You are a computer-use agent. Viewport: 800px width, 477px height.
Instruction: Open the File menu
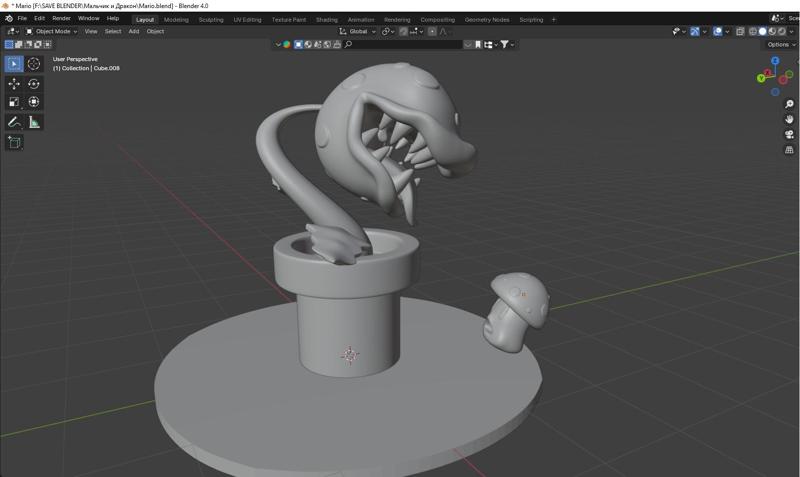tap(22, 18)
